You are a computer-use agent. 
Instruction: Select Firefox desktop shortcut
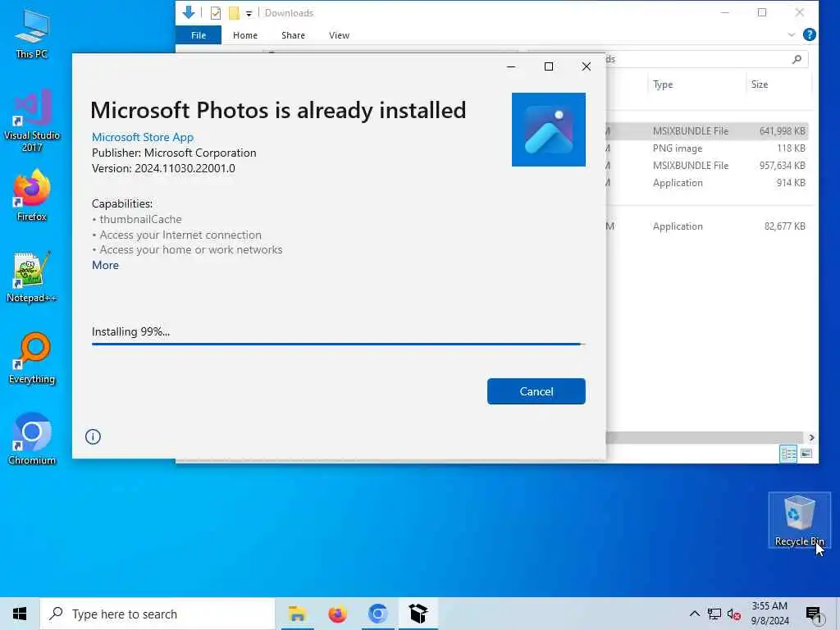(x=32, y=195)
